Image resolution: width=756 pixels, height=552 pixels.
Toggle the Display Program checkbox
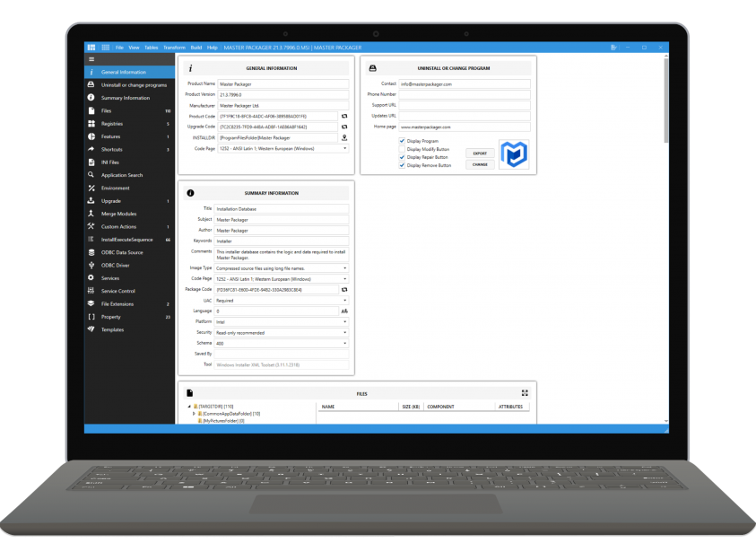click(x=402, y=141)
